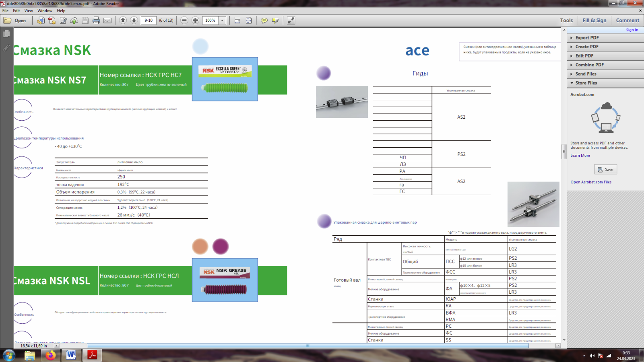
Task: Open Firefox from taskbar
Action: [x=51, y=355]
